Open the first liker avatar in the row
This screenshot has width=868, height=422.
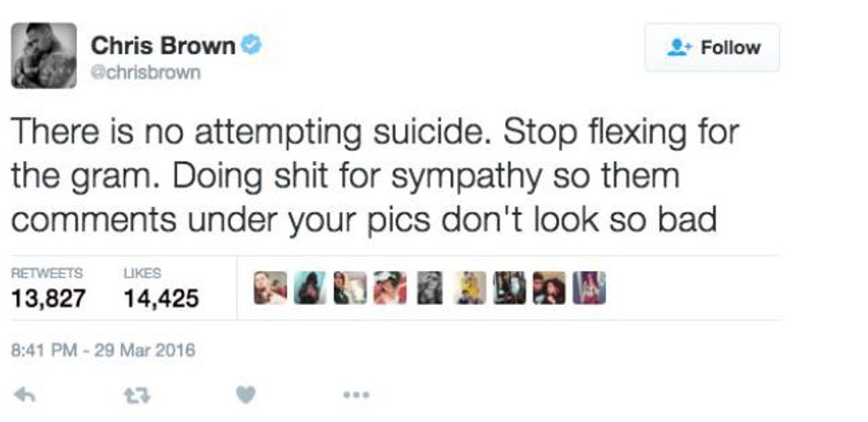(270, 288)
